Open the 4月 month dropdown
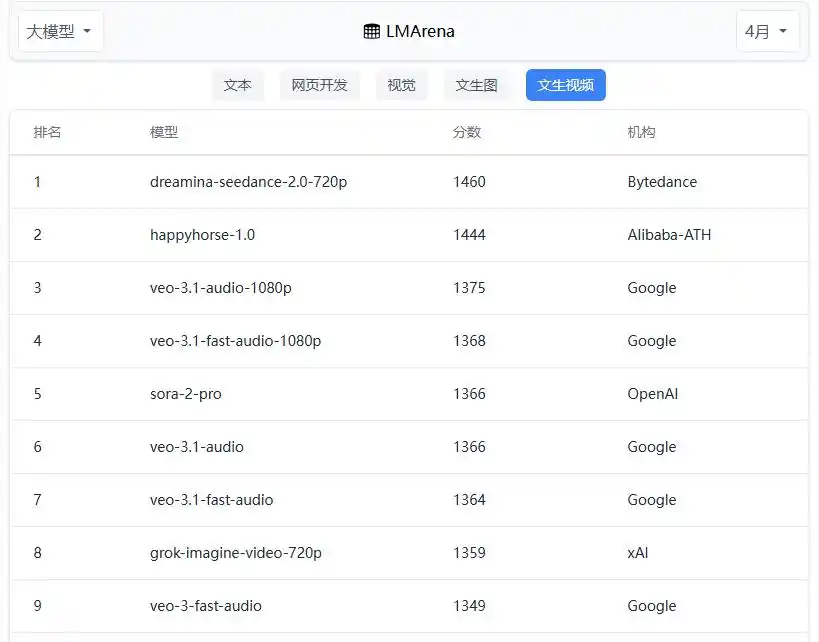This screenshot has height=642, width=819. (767, 32)
